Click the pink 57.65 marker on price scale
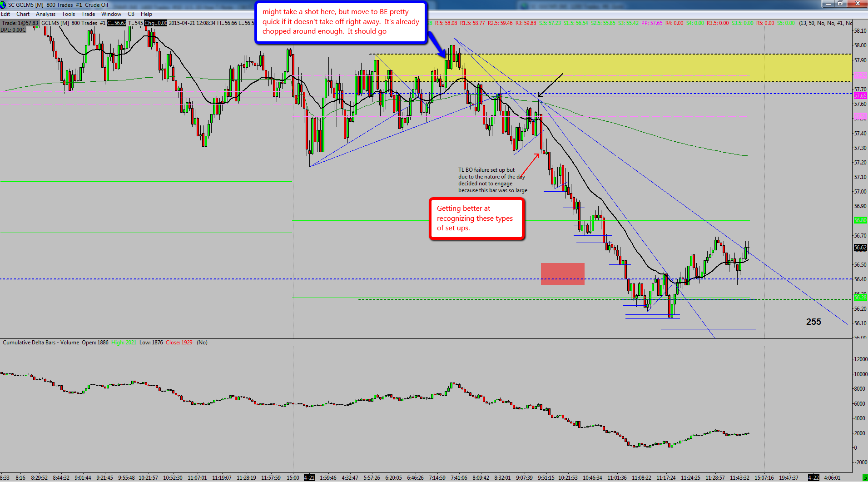 click(x=860, y=96)
